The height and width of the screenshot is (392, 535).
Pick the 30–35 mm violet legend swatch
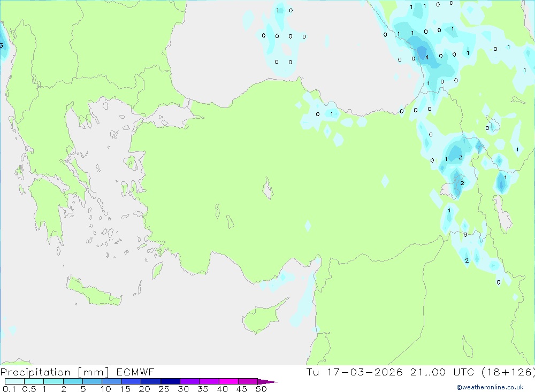189,381
